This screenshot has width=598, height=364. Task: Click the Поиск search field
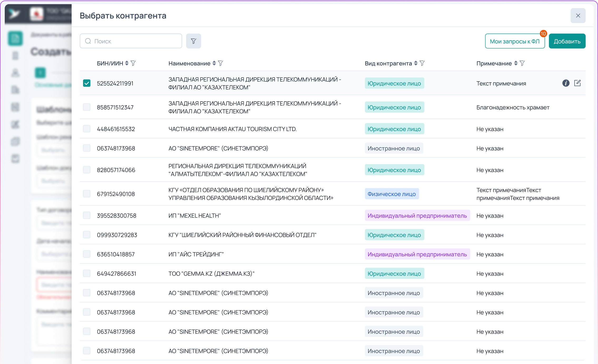131,41
